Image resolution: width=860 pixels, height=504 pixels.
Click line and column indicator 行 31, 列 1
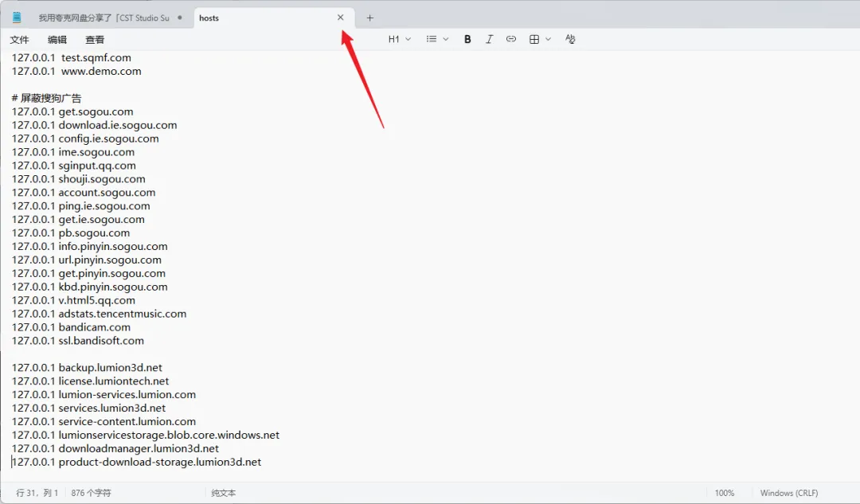pyautogui.click(x=37, y=493)
